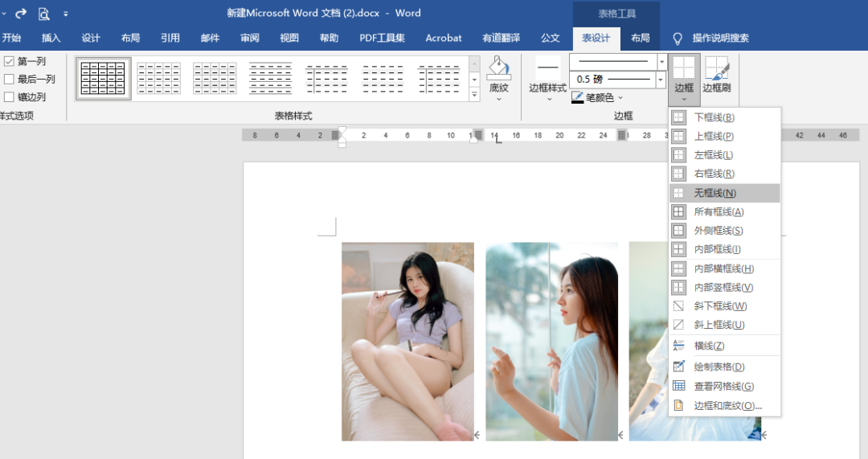Click the tab stop selector on ruler
The width and height of the screenshot is (868, 459).
point(497,140)
